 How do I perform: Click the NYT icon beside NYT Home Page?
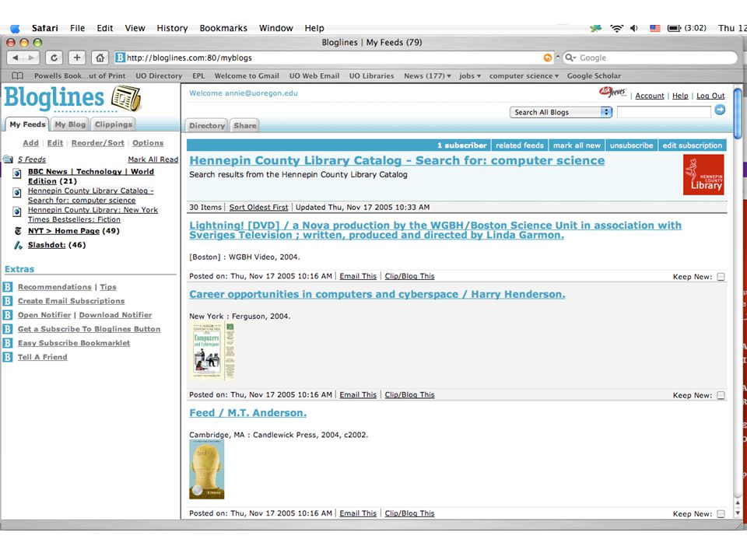coord(18,231)
